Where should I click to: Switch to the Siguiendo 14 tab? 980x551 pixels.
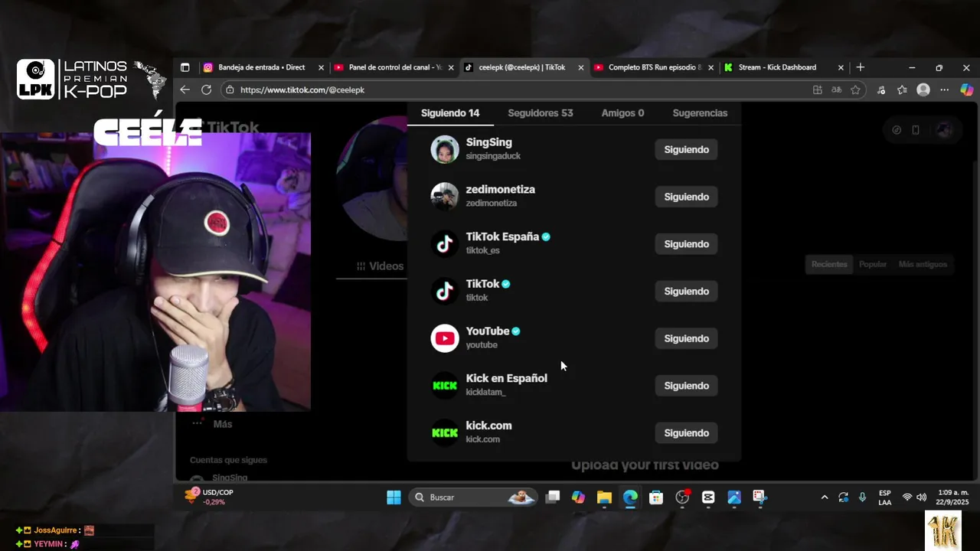[x=450, y=113]
